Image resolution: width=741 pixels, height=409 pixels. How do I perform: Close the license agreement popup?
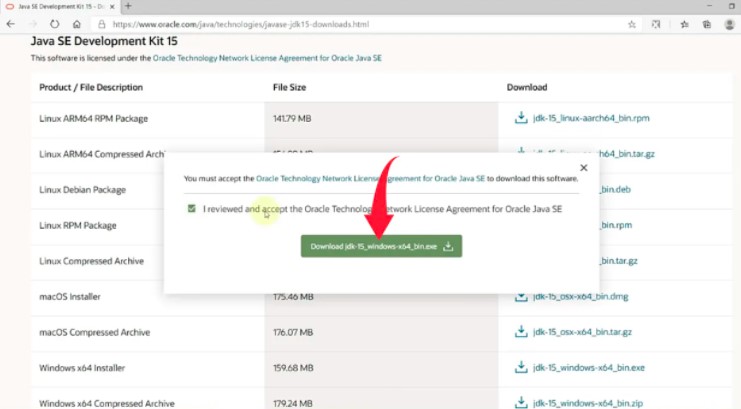pyautogui.click(x=584, y=168)
